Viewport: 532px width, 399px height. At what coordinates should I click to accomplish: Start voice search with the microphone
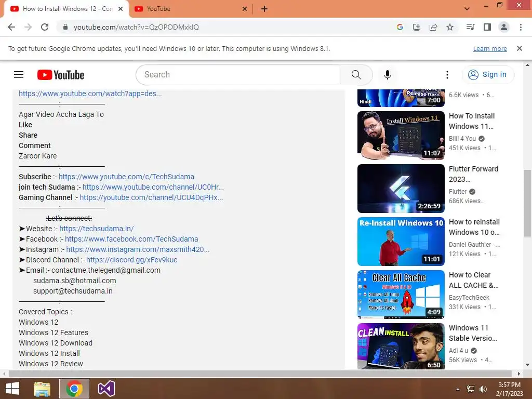point(388,75)
